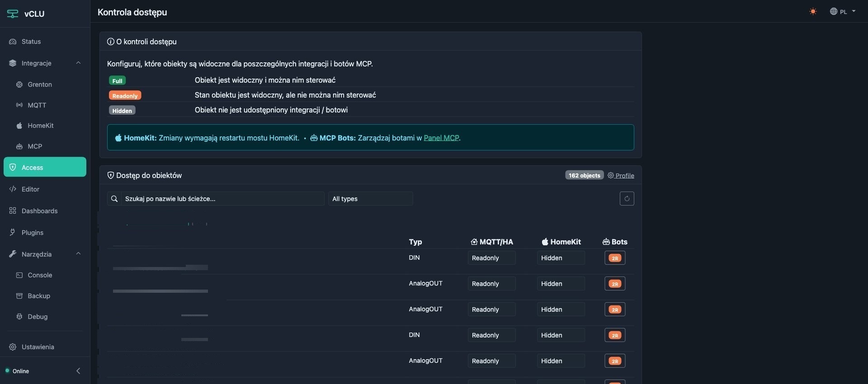Screen dimensions: 868x384
Task: Click the search magnifier icon
Action: point(114,199)
